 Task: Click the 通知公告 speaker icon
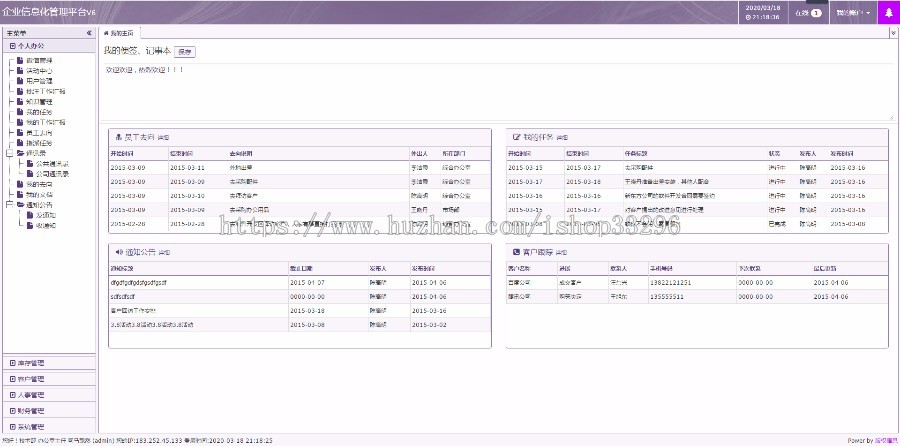pos(119,252)
